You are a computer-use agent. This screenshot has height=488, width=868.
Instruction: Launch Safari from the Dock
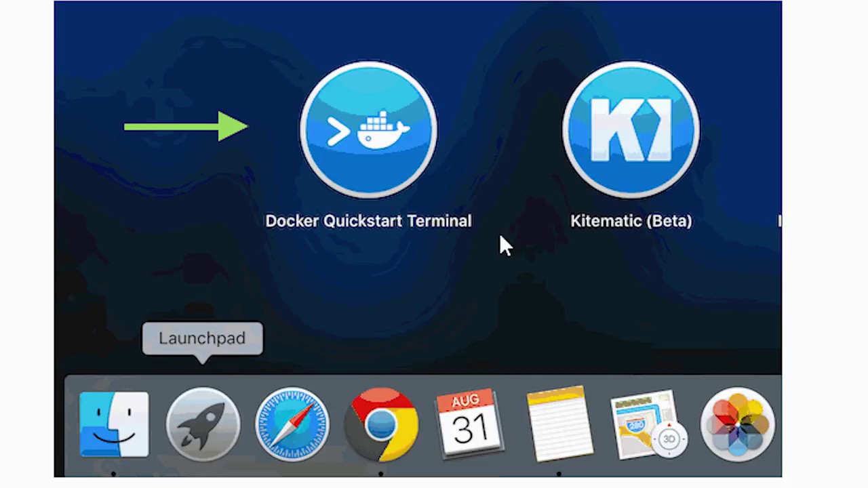292,425
